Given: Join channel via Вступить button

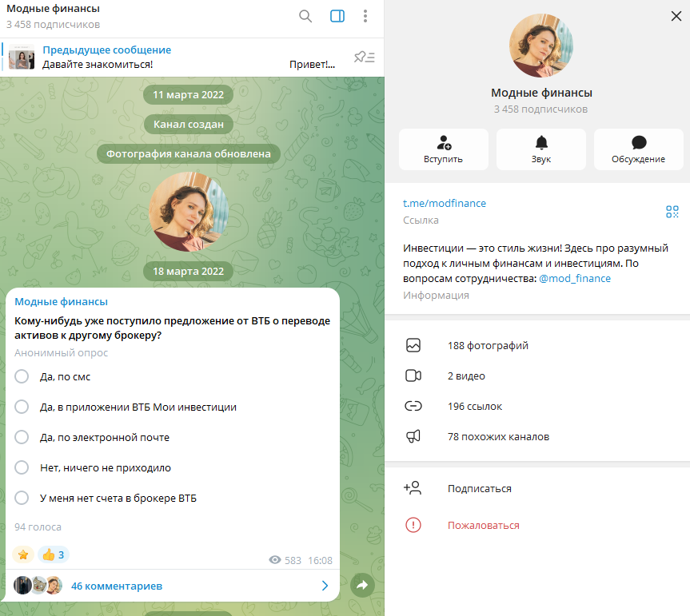Looking at the screenshot, I should pyautogui.click(x=444, y=149).
